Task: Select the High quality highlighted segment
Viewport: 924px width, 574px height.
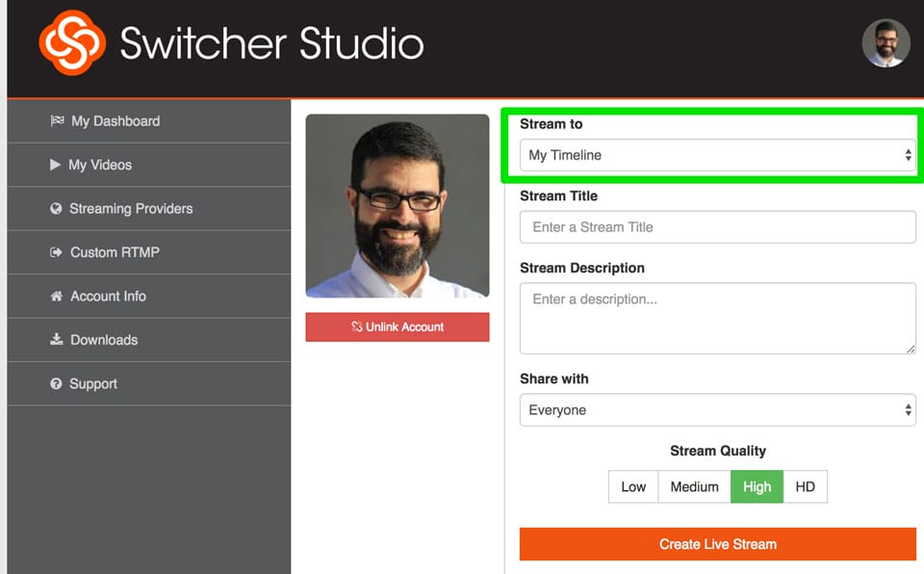Action: pos(757,486)
